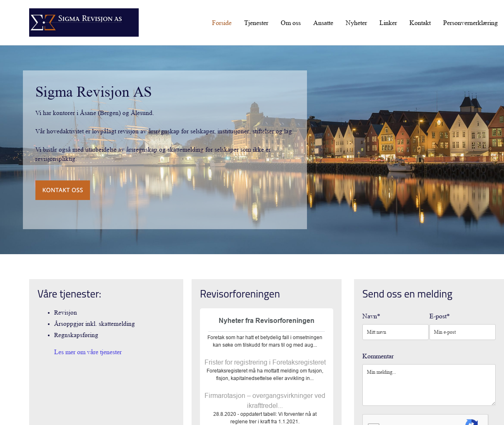The image size is (504, 425).
Task: Click inside the 'Min e-post' field
Action: click(x=462, y=332)
